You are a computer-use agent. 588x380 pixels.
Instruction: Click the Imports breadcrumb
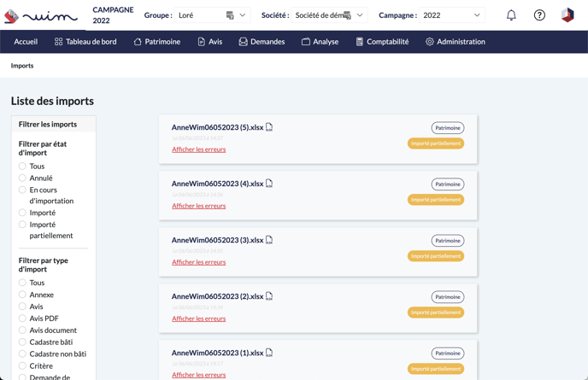(22, 66)
